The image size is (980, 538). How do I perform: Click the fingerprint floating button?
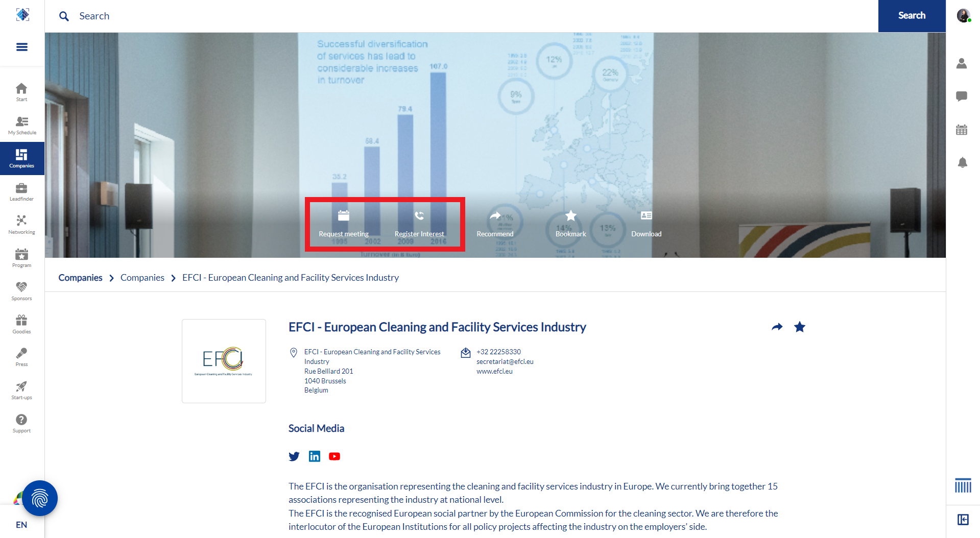tap(40, 498)
